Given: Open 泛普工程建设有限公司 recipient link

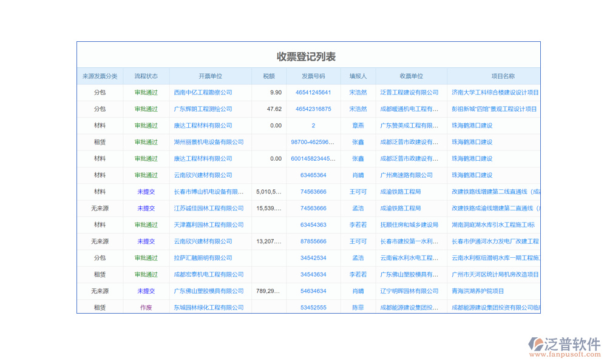Looking at the screenshot, I should pos(409,93).
